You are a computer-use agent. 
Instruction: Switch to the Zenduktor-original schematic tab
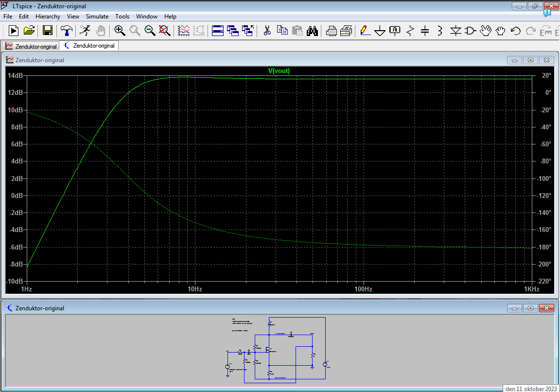click(89, 46)
